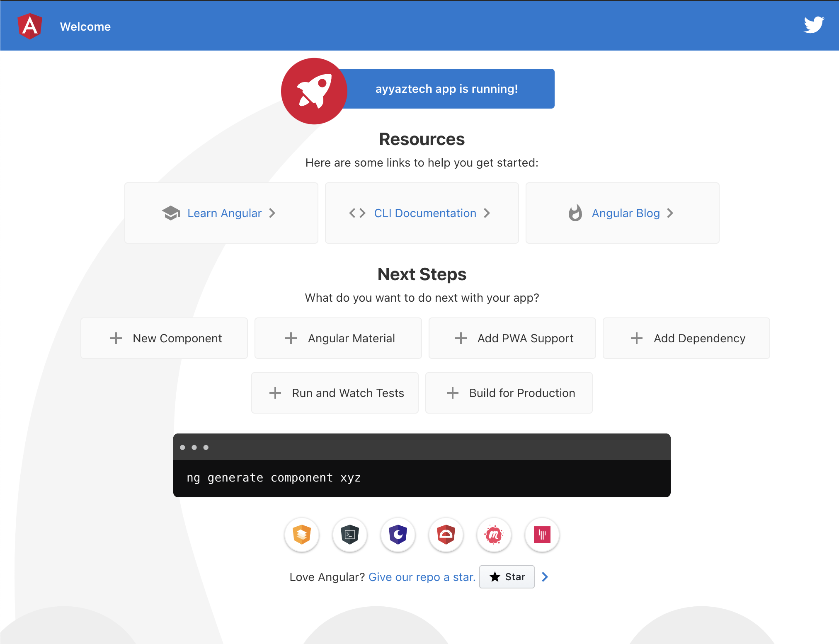Select the Angular Material option
Image resolution: width=839 pixels, height=644 pixels.
click(x=338, y=338)
